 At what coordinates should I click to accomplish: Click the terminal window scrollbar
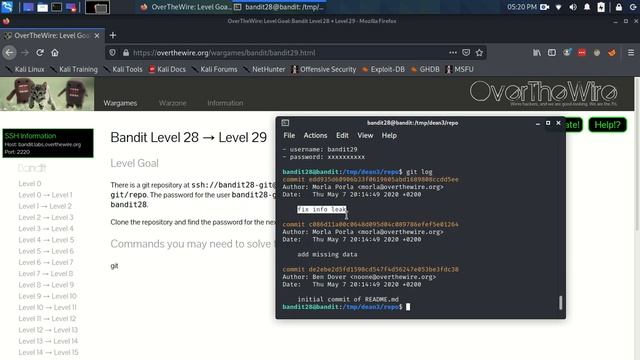pyautogui.click(x=560, y=302)
